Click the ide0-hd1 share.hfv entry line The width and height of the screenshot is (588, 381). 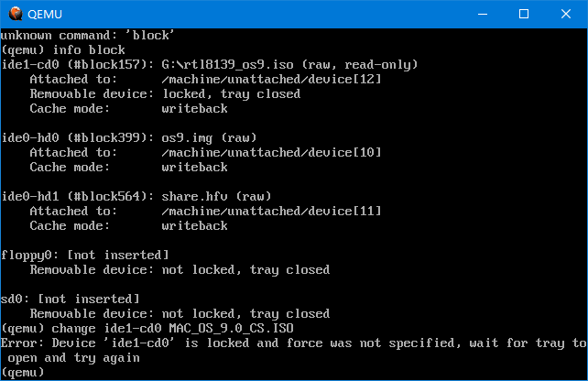coord(136,197)
